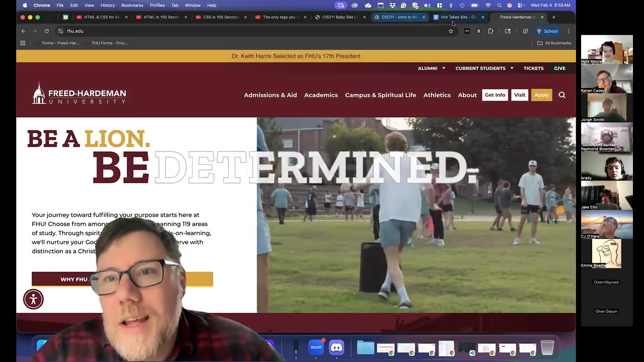Open the About navigation menu

467,95
